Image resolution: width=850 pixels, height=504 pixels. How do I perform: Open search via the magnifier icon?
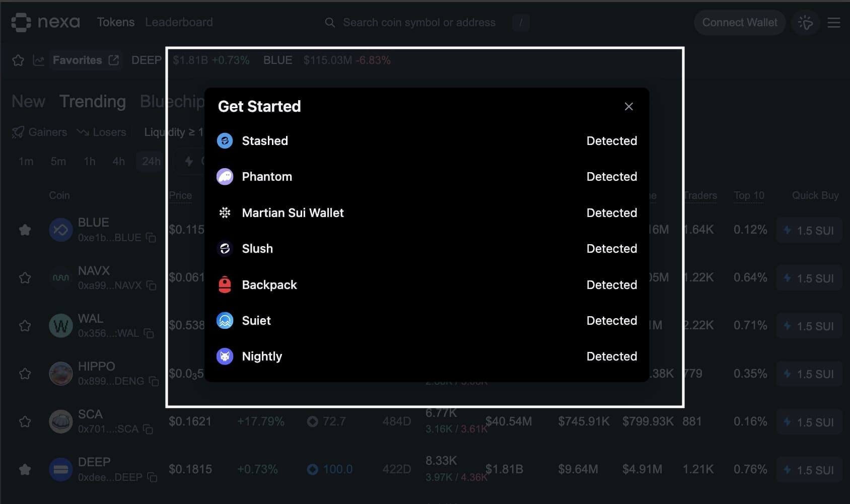click(330, 23)
